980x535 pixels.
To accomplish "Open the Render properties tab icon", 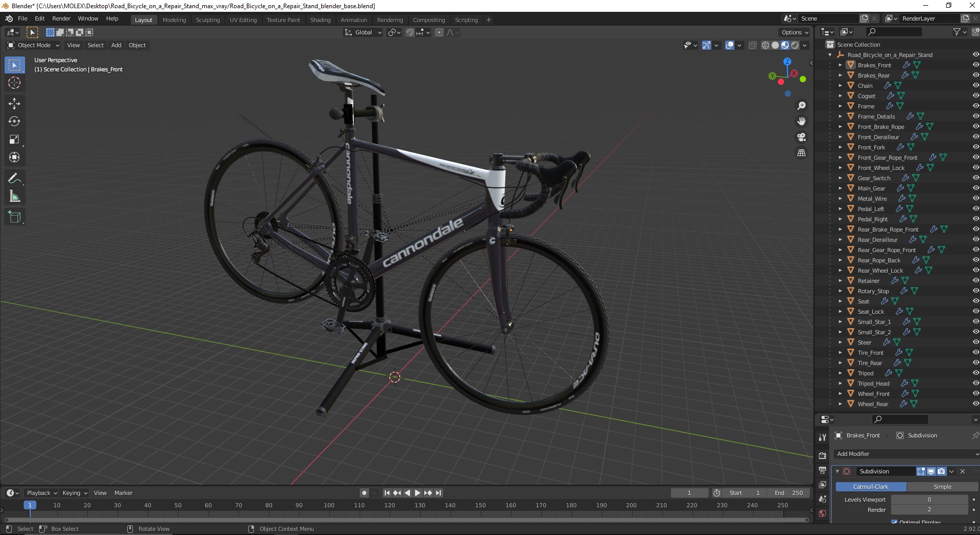I will click(822, 456).
